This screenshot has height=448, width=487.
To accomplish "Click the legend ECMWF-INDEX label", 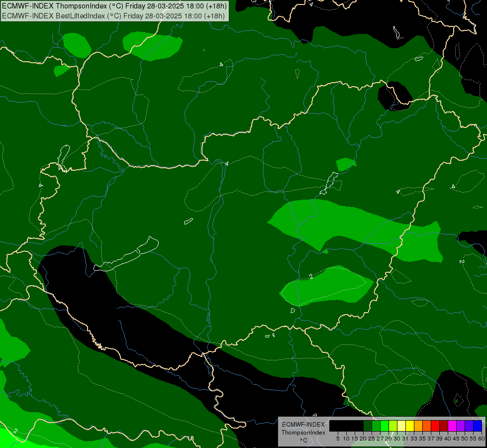I will 303,425.
